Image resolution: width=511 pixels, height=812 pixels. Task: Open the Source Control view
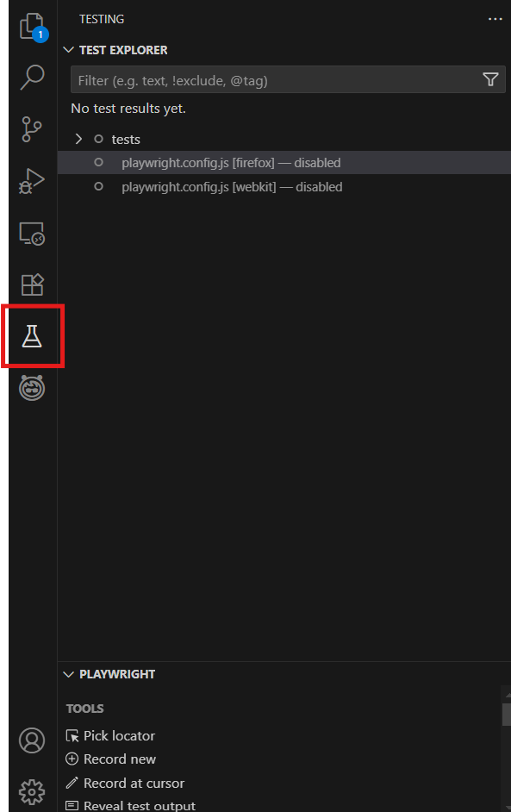32,129
